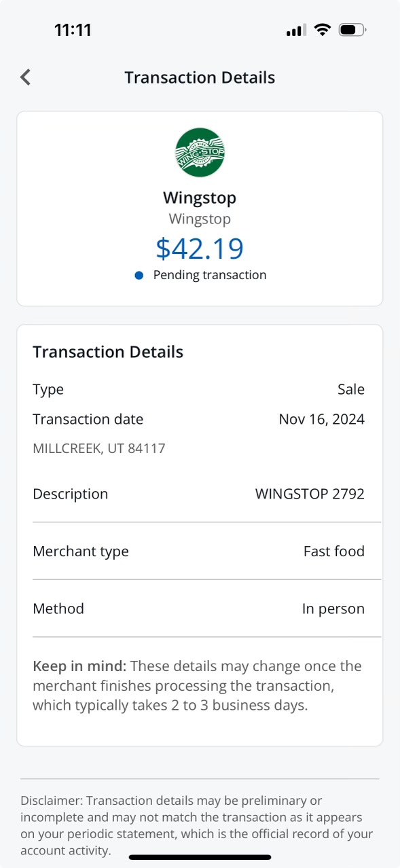Tap the Wingstop merchant logo
This screenshot has width=400, height=868.
tap(200, 153)
